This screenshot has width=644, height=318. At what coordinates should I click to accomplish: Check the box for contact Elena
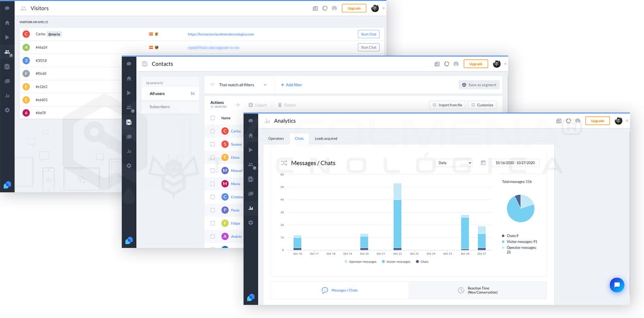(x=213, y=158)
